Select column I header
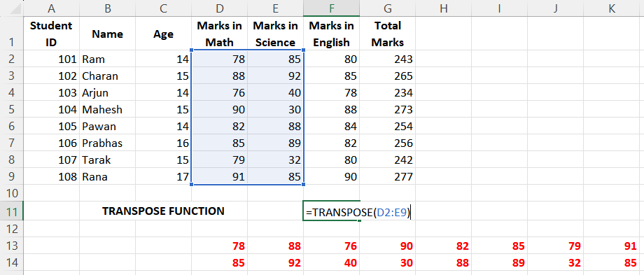 point(499,8)
